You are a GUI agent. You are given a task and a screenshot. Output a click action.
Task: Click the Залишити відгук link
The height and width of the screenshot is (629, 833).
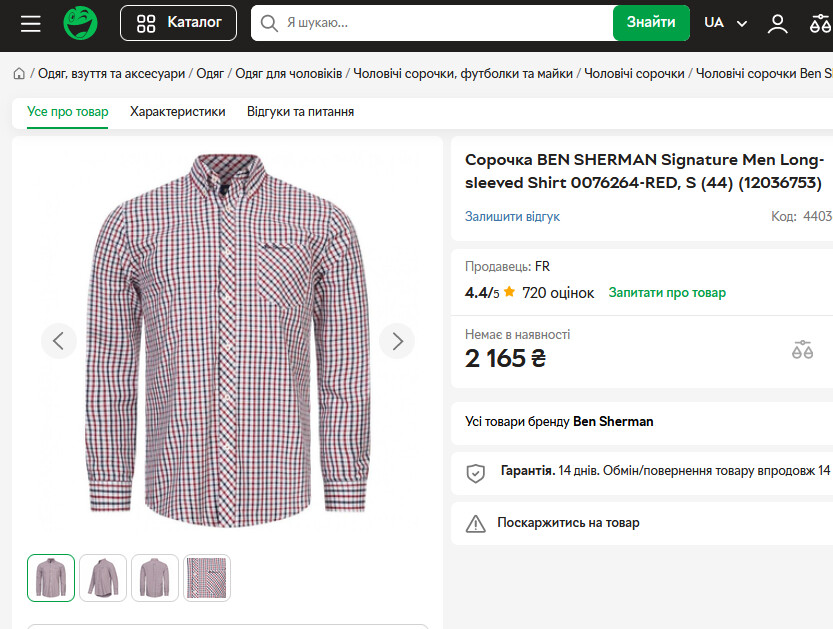click(512, 216)
